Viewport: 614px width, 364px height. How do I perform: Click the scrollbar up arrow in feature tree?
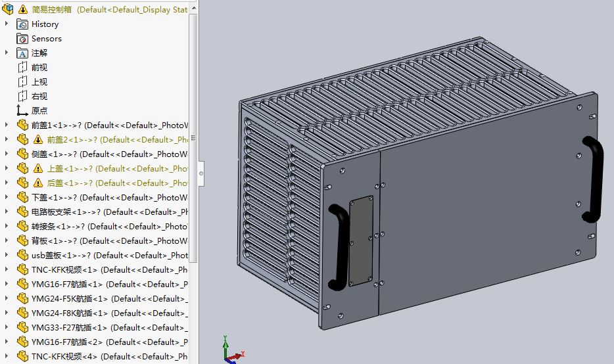pyautogui.click(x=193, y=9)
